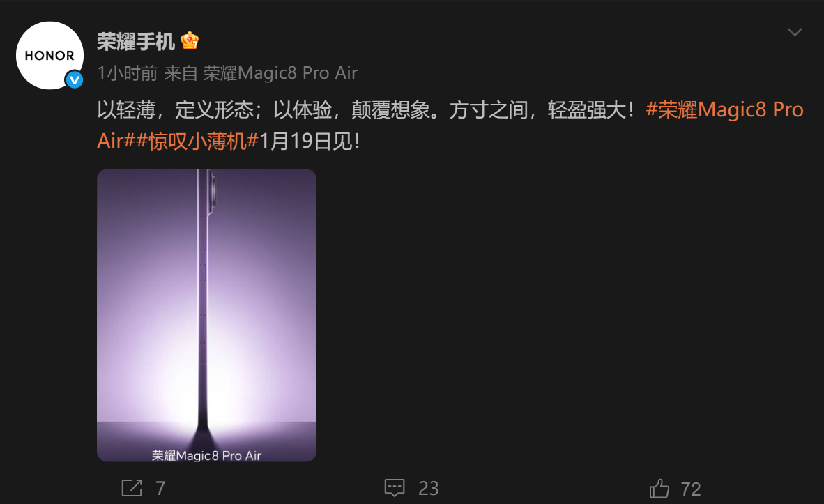This screenshot has height=504, width=824.
Task: Click the camera bump on the phone image
Action: pos(213,190)
